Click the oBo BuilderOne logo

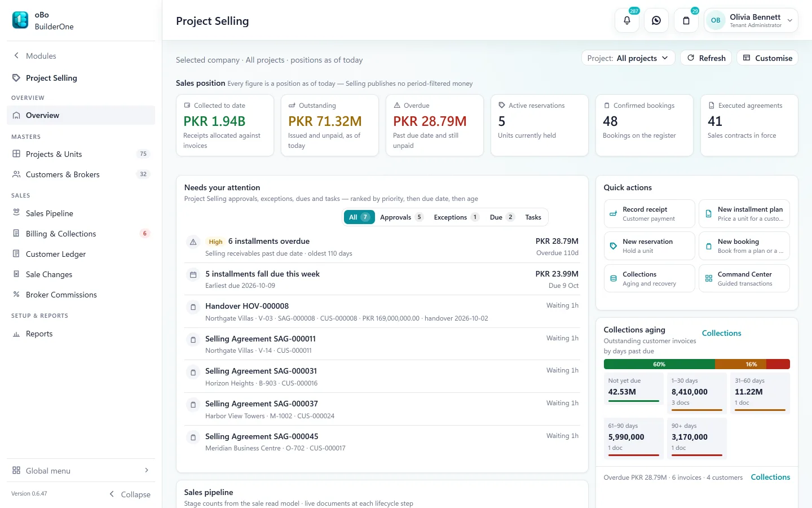tap(20, 20)
